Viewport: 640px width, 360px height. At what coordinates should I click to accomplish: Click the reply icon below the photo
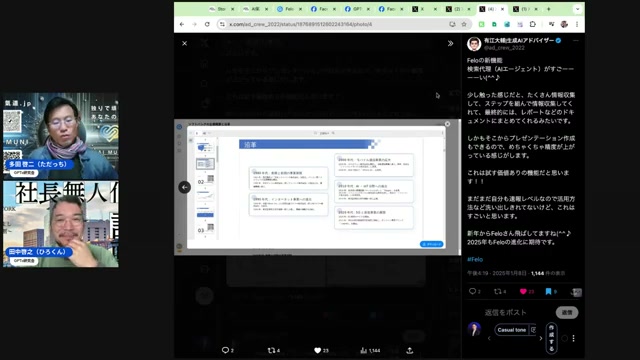tap(225, 350)
